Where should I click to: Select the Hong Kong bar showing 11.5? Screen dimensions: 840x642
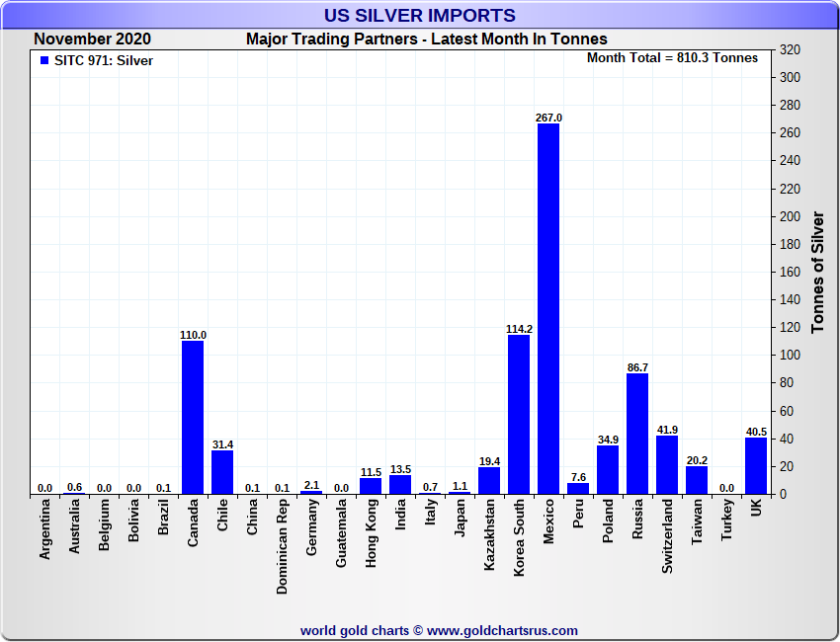(371, 486)
